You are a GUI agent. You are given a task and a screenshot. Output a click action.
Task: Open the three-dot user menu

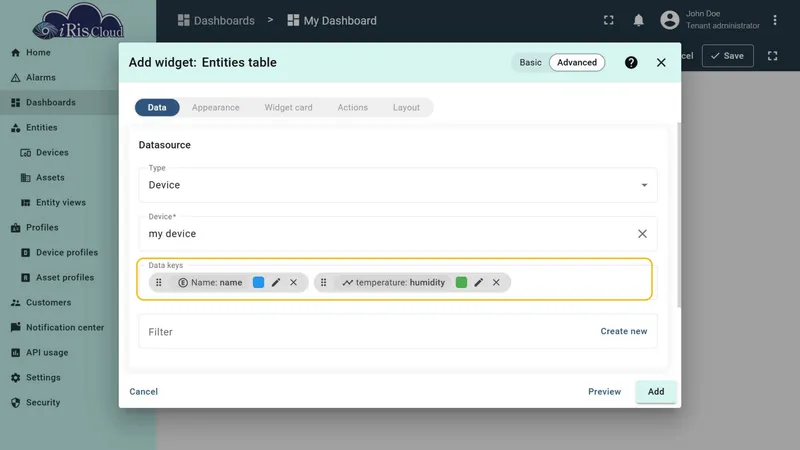coord(774,20)
